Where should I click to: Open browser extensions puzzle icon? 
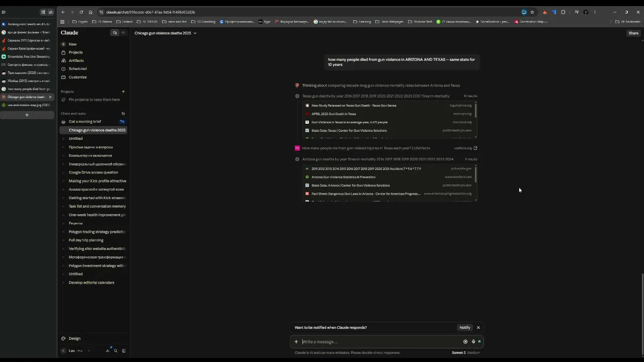(x=563, y=12)
